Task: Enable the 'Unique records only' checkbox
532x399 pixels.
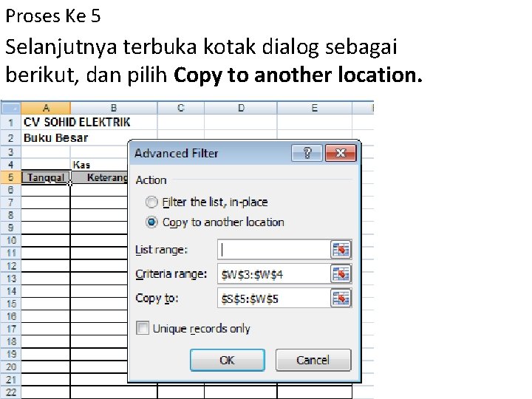Action: [x=143, y=328]
